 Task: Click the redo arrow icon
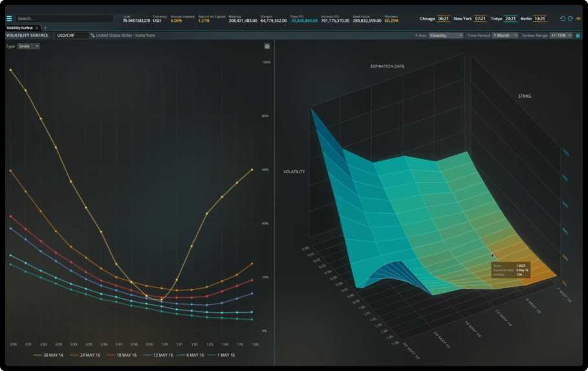coord(571,19)
